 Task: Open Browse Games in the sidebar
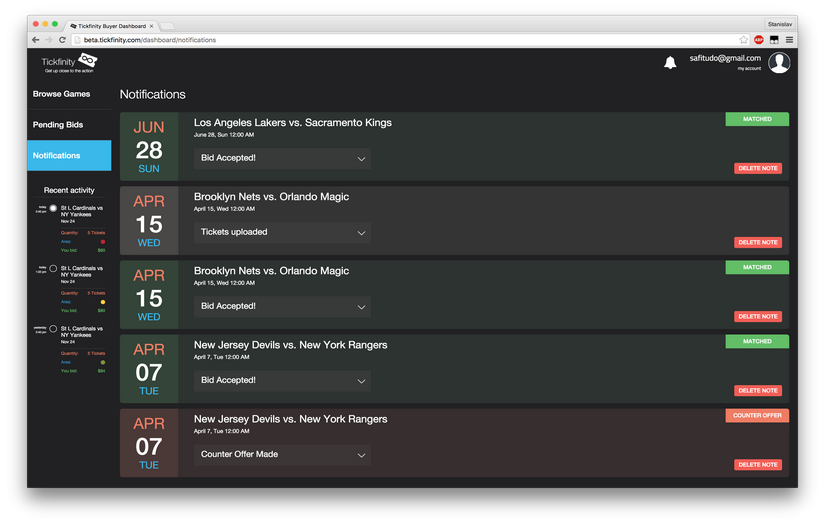click(x=62, y=94)
